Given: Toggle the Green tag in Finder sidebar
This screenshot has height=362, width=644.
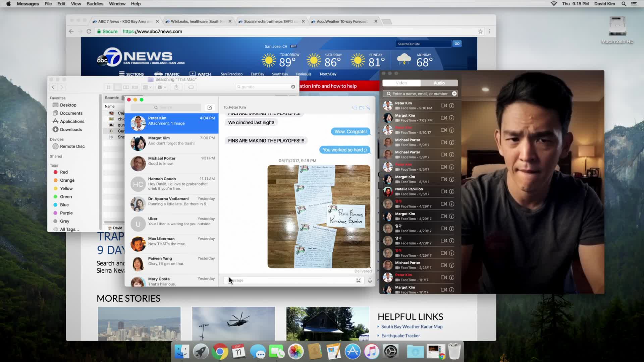Looking at the screenshot, I should [x=66, y=196].
